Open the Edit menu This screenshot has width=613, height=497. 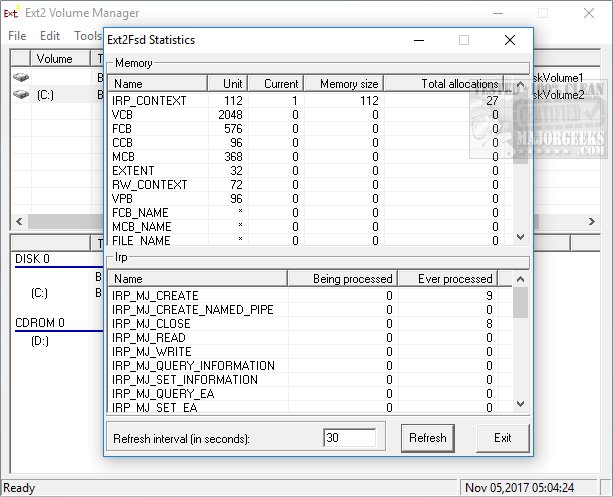[x=50, y=36]
